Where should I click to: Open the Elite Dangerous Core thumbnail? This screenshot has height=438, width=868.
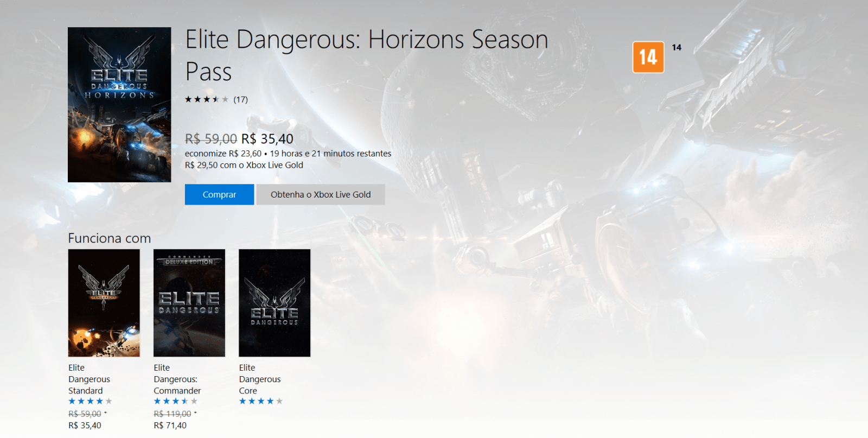(275, 303)
